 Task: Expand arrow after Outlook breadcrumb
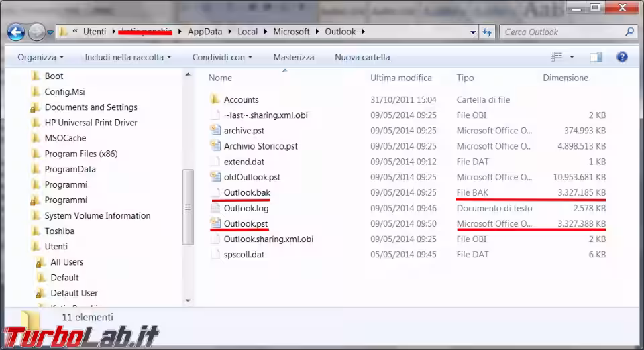(363, 32)
